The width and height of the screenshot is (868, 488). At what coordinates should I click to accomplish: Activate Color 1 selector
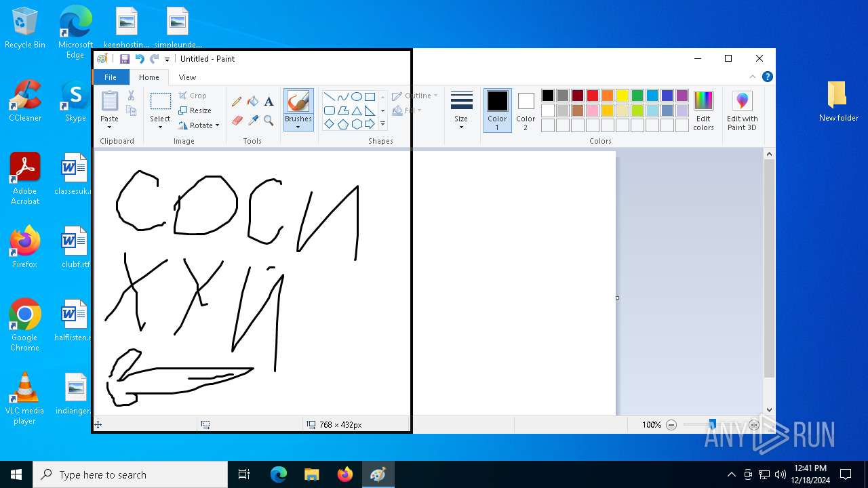[497, 110]
